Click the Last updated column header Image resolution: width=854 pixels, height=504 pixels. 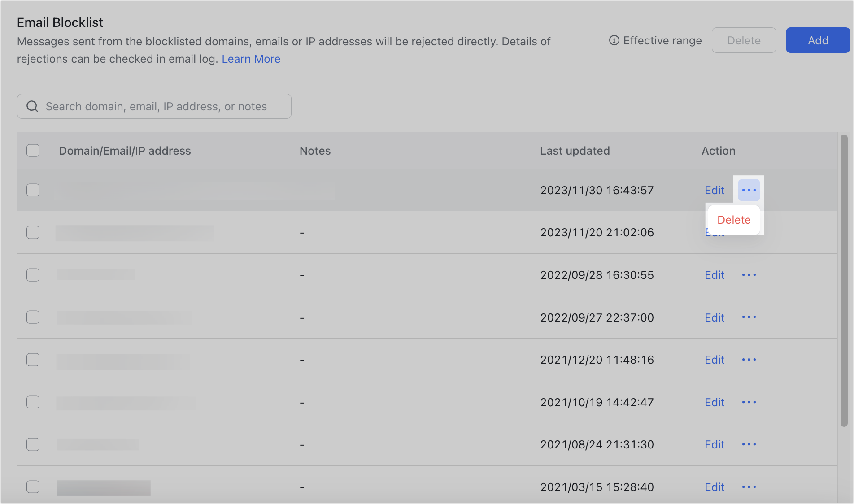coord(575,151)
